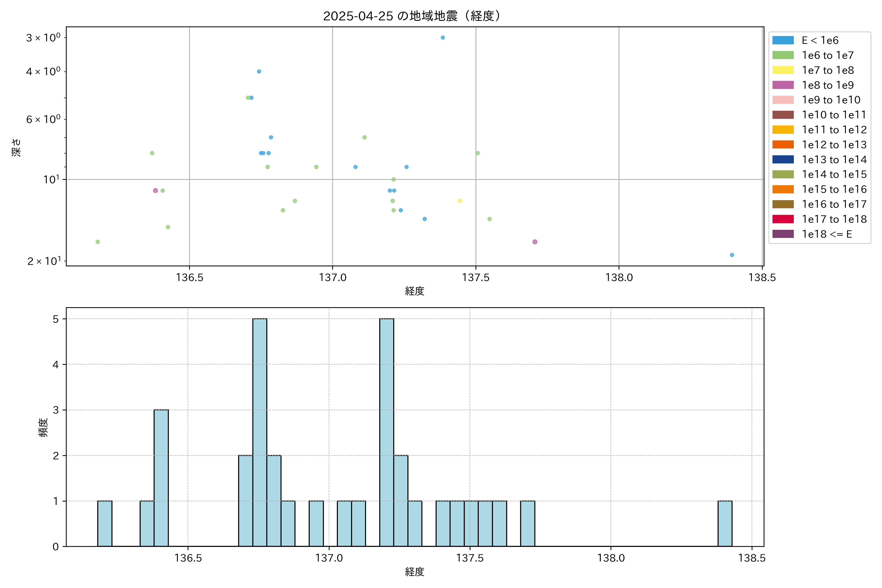This screenshot has height=588, width=882.
Task: Click the dark purple 1e18 <= E swatch
Action: tap(783, 234)
